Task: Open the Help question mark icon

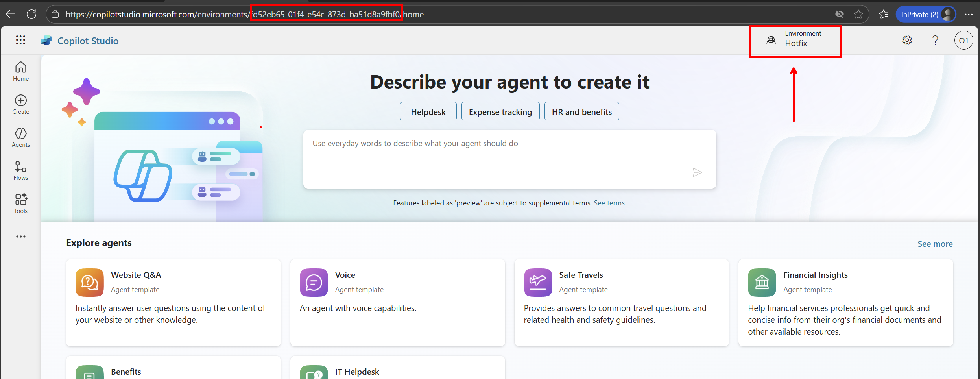Action: pyautogui.click(x=935, y=40)
